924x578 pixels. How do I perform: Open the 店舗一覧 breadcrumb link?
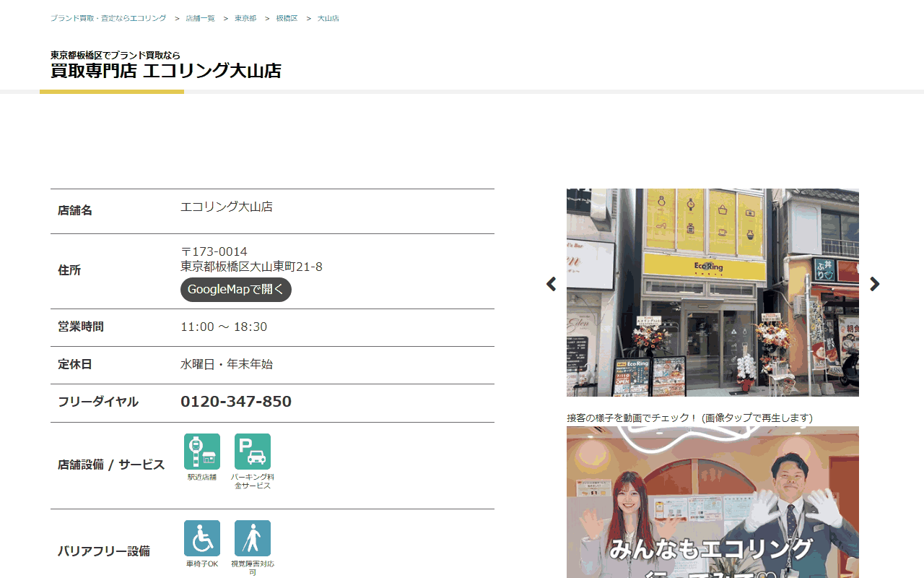pyautogui.click(x=200, y=18)
